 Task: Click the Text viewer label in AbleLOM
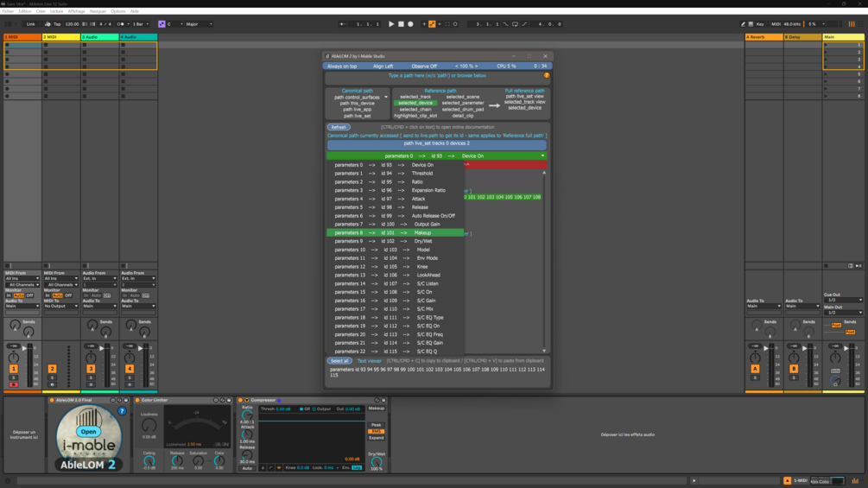[x=370, y=361]
